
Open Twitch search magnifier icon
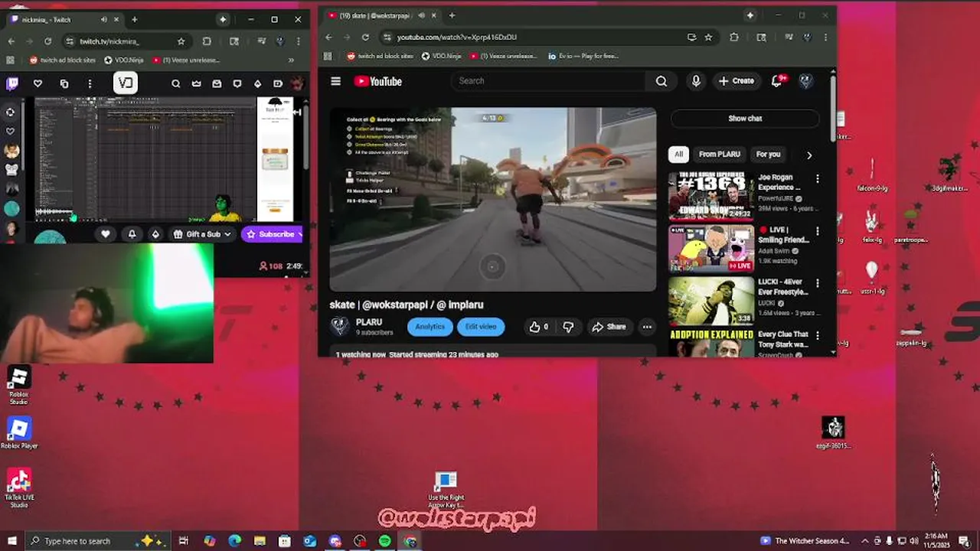(x=176, y=83)
